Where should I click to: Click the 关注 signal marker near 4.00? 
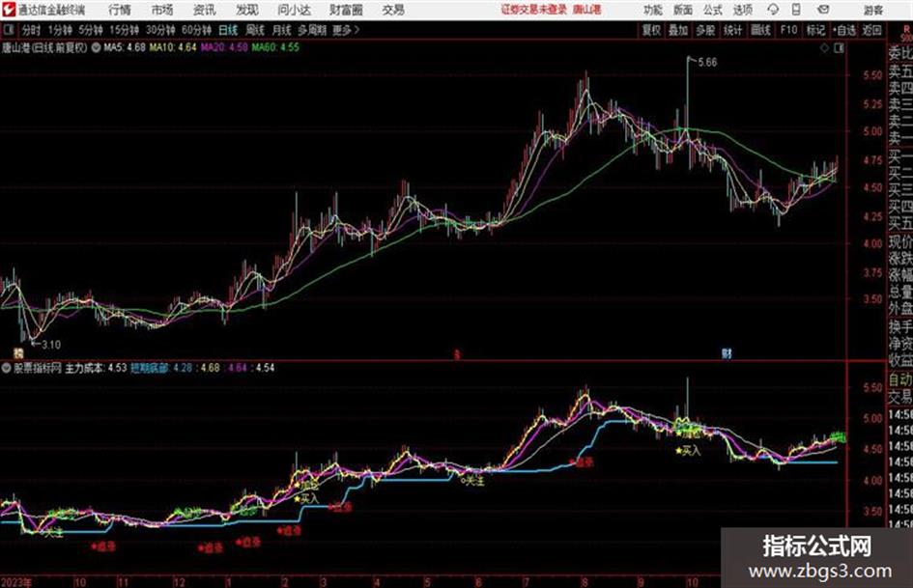472,481
